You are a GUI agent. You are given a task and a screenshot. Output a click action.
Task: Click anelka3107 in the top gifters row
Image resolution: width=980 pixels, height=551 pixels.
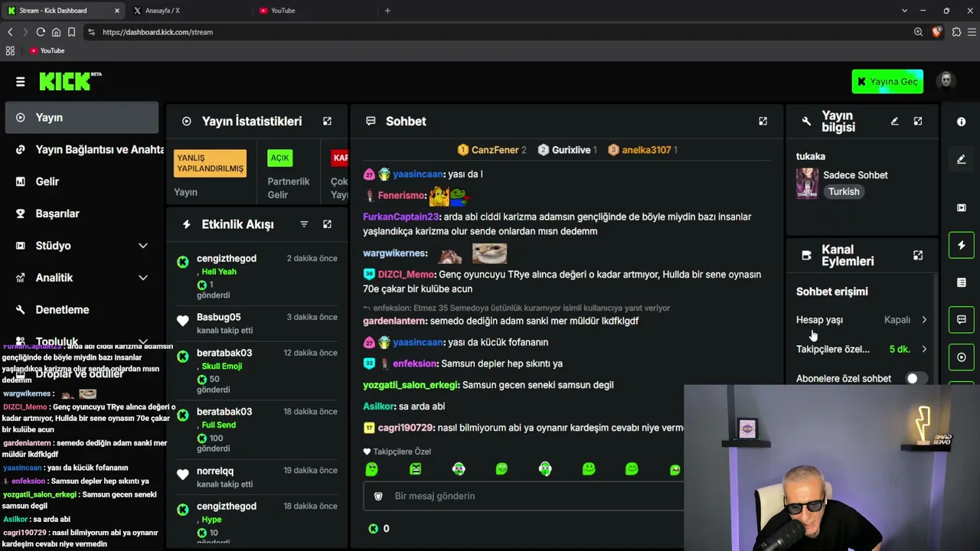coord(646,150)
